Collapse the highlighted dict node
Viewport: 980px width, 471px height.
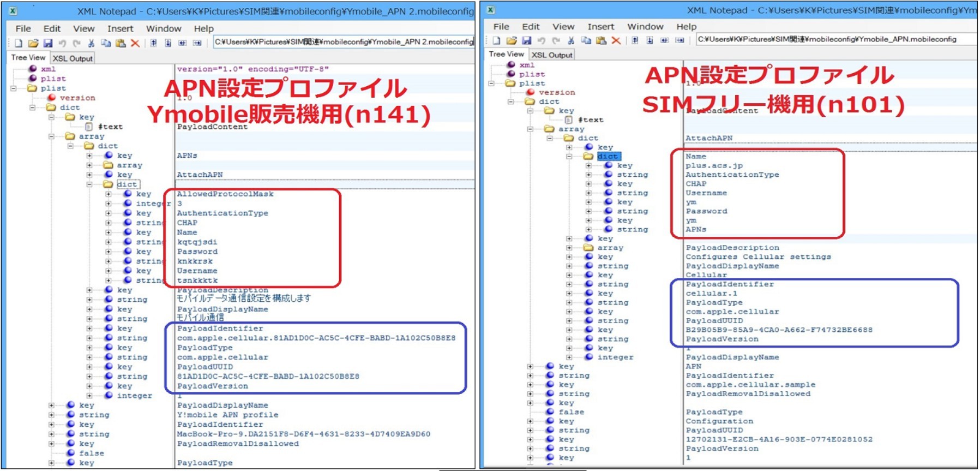(569, 157)
